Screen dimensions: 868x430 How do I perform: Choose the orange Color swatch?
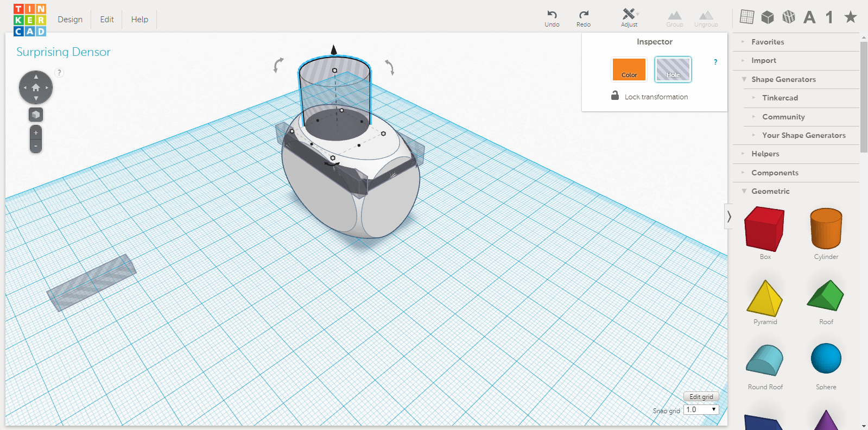click(x=629, y=69)
